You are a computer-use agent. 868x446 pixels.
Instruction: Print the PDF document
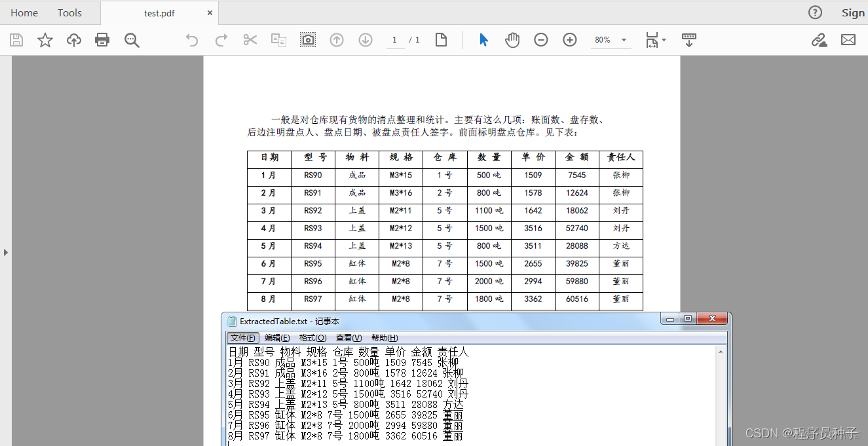(102, 40)
